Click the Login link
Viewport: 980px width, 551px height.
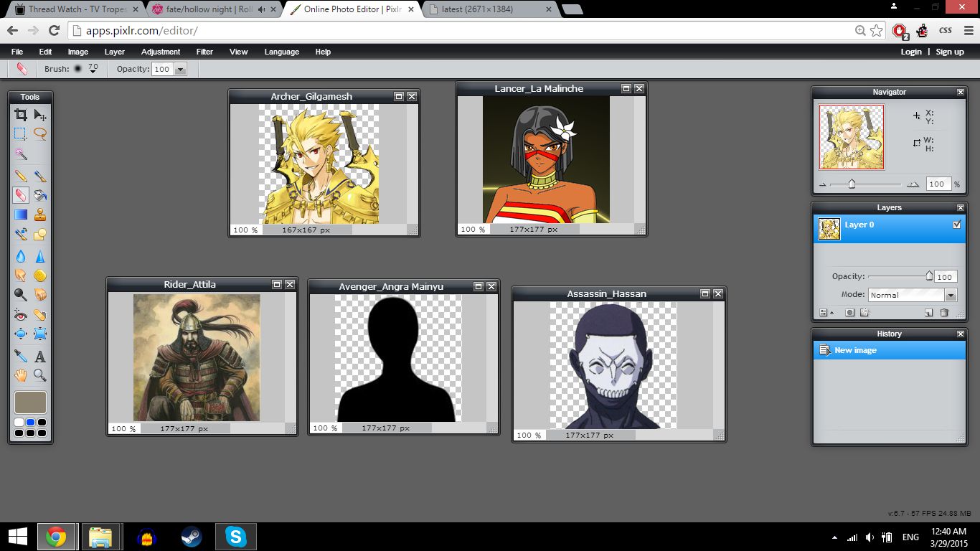911,52
